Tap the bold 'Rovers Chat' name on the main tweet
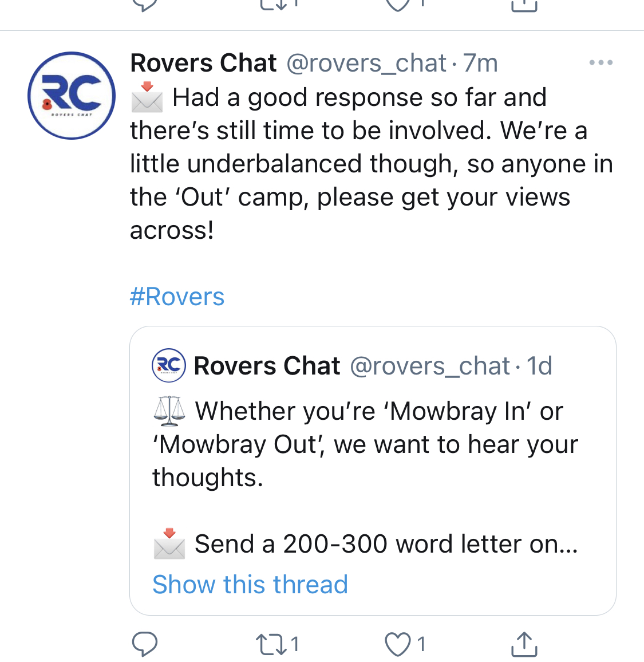The height and width of the screenshot is (662, 644). click(203, 63)
